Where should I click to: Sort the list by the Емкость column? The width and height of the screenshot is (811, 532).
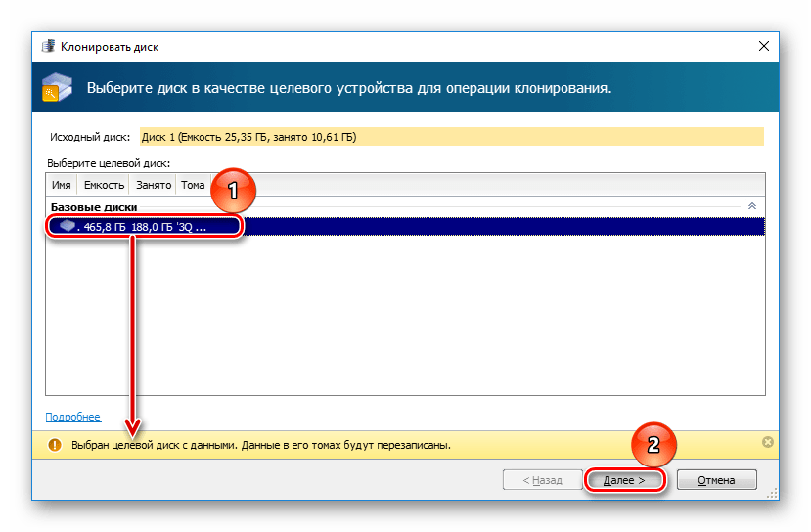[x=104, y=185]
